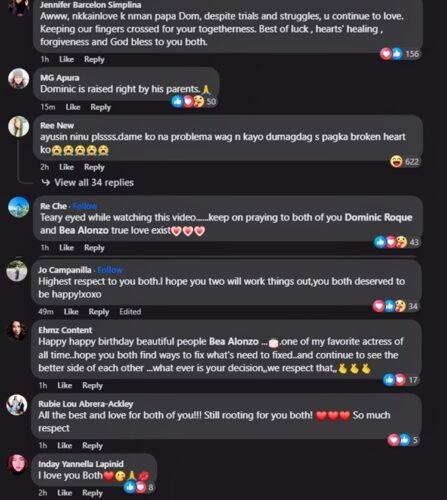The height and width of the screenshot is (500, 447).
Task: Open the Bea Alonzo tag in Ehmz Content's comment
Action: (x=234, y=342)
